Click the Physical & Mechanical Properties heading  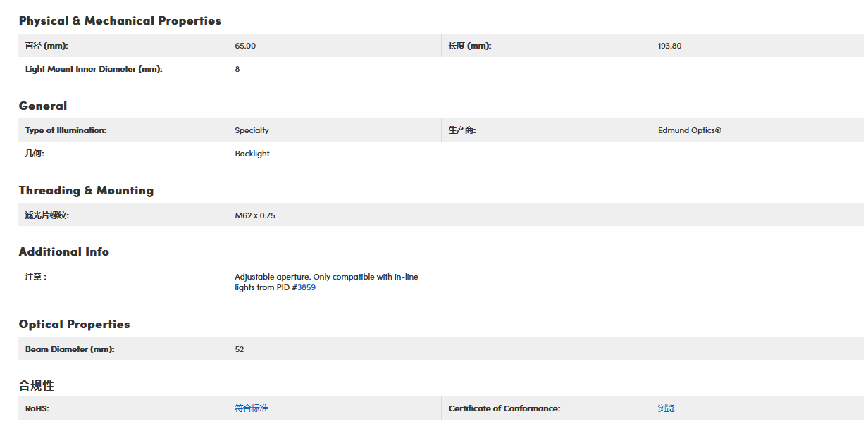(x=120, y=21)
